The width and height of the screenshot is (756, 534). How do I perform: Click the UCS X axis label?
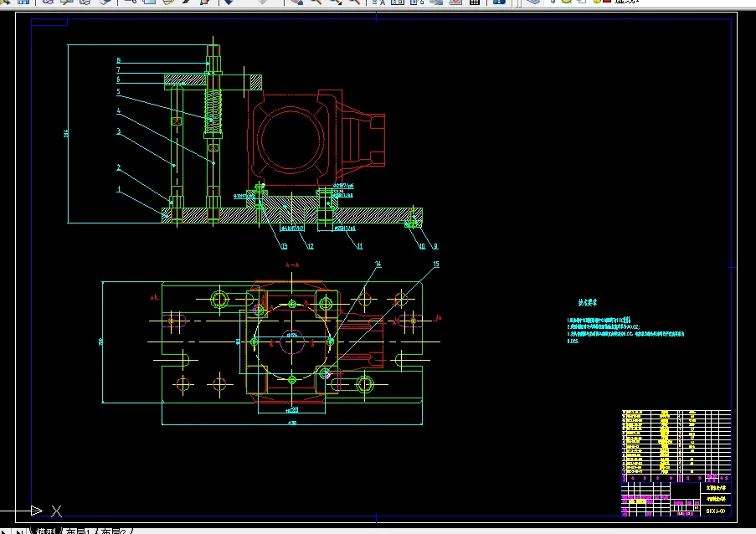tap(56, 511)
